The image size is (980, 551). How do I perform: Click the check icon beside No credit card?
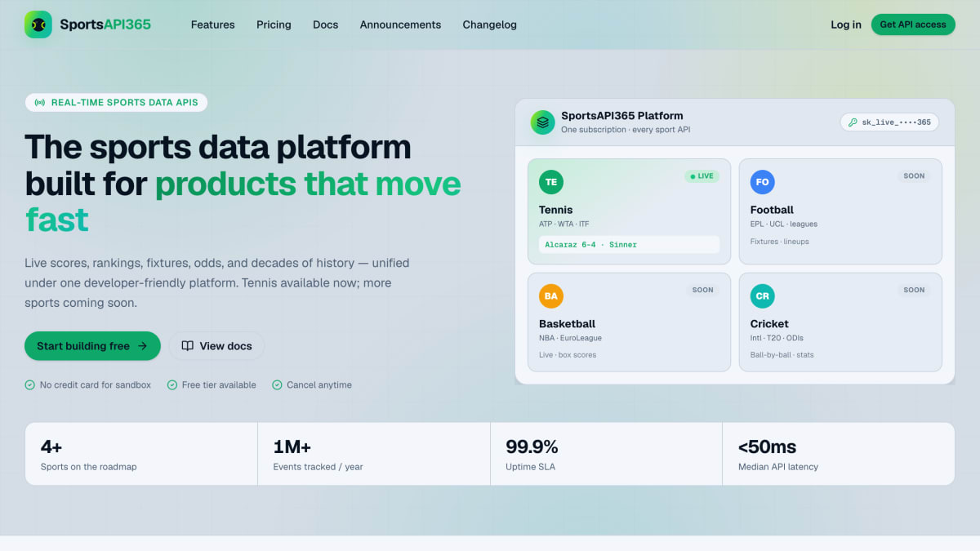pyautogui.click(x=30, y=385)
